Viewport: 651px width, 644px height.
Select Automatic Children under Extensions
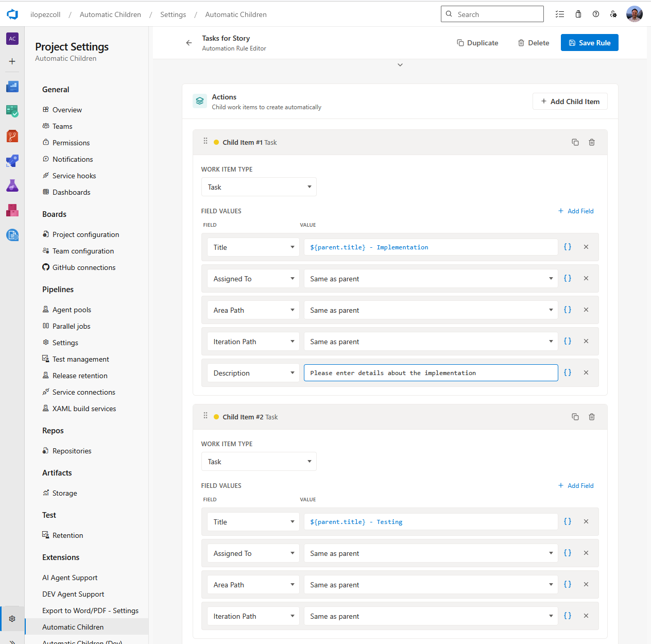[x=73, y=627]
